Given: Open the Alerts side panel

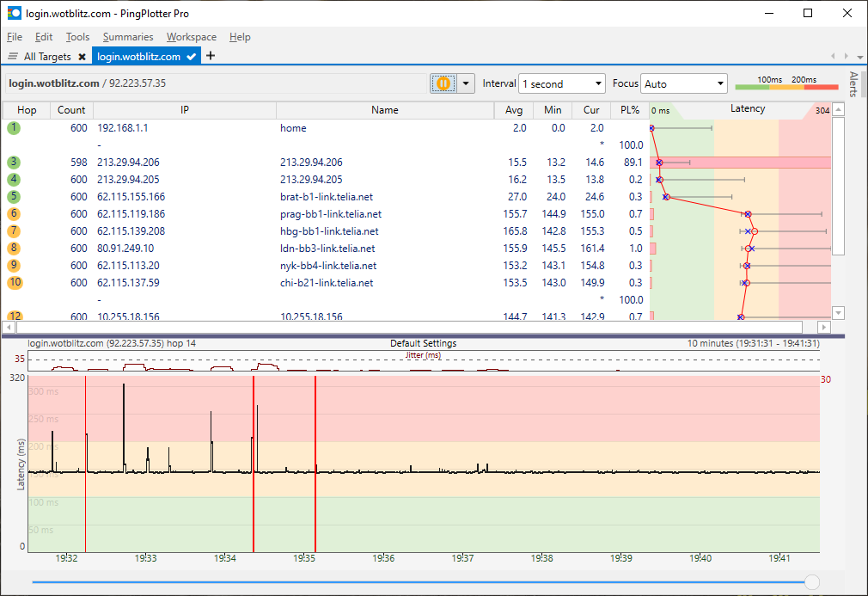Looking at the screenshot, I should pos(853,84).
